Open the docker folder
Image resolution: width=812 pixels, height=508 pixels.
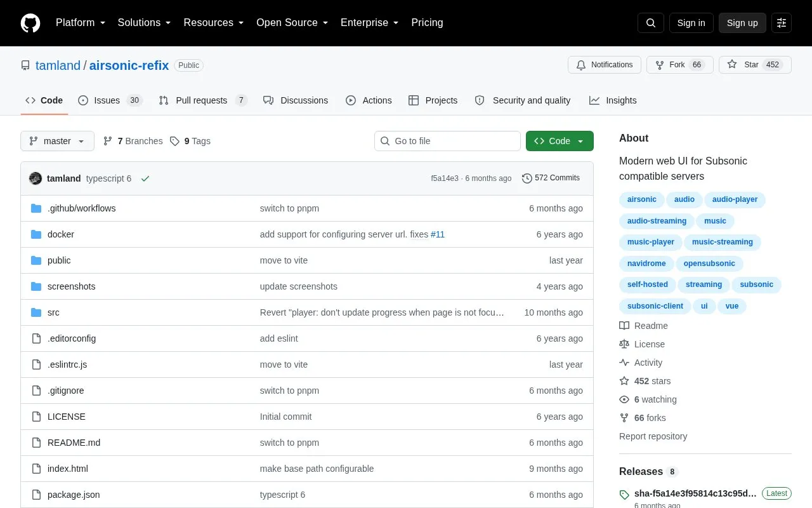tap(61, 234)
